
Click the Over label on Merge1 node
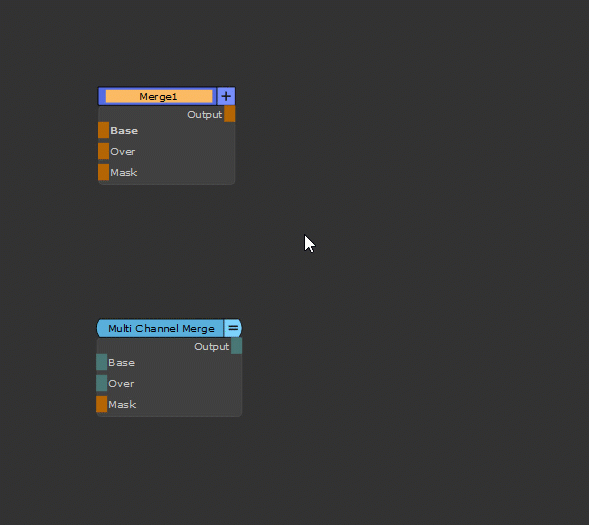[x=122, y=152]
